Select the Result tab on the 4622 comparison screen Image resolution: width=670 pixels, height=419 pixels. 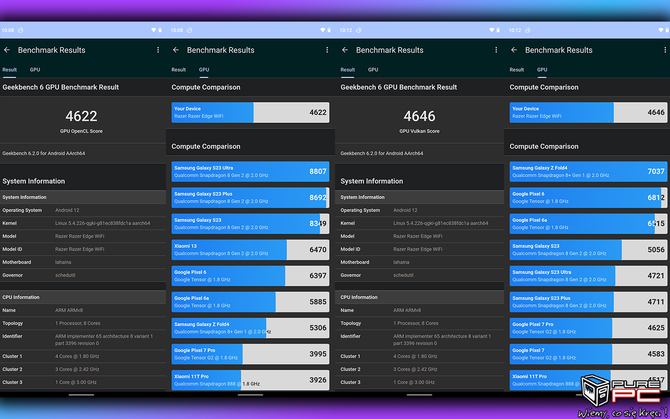pyautogui.click(x=179, y=70)
